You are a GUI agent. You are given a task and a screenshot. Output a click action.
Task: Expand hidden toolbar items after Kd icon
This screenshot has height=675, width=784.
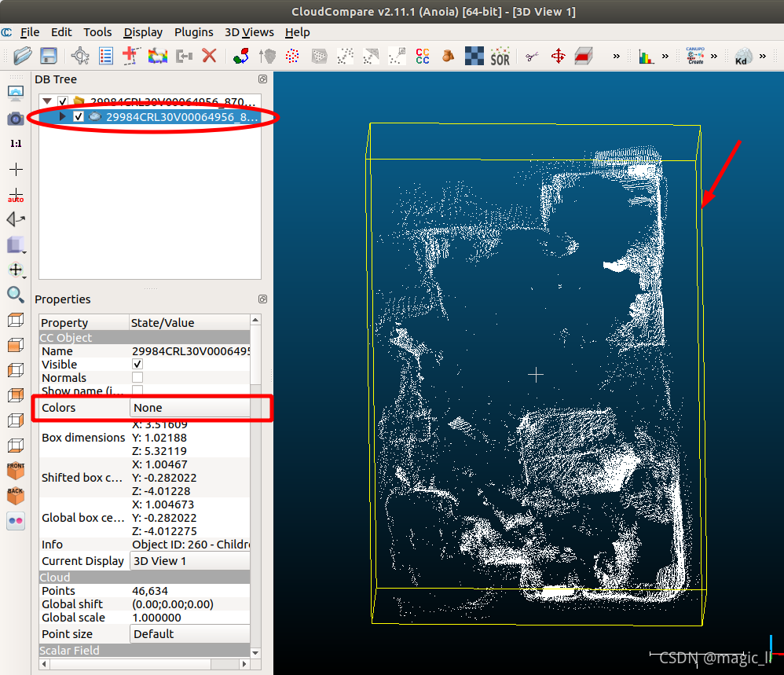tap(763, 56)
